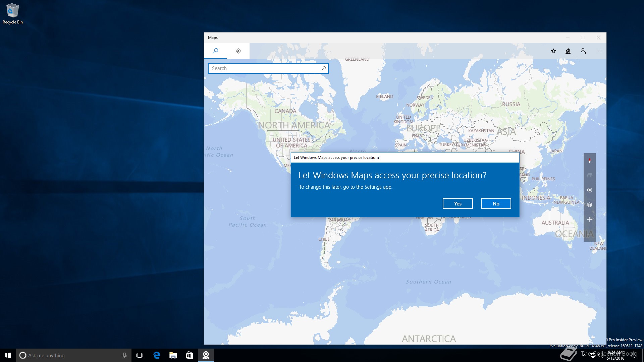The image size is (644, 362).
Task: Open the More options ellipsis menu
Action: pos(599,51)
